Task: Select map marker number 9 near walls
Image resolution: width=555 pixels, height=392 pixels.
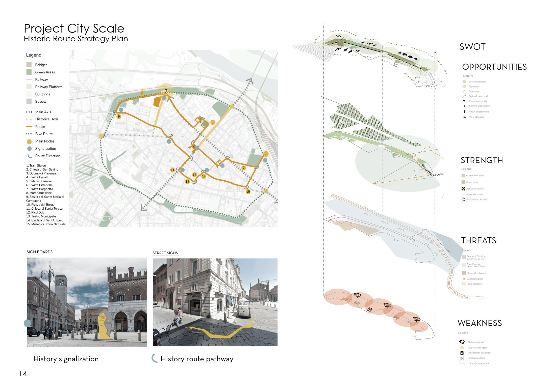Action: tap(119, 117)
